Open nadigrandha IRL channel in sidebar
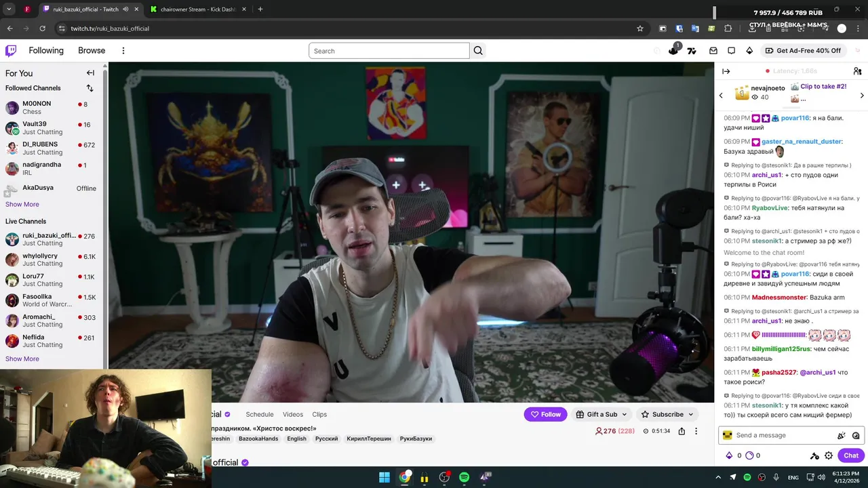The height and width of the screenshot is (488, 868). tap(52, 169)
